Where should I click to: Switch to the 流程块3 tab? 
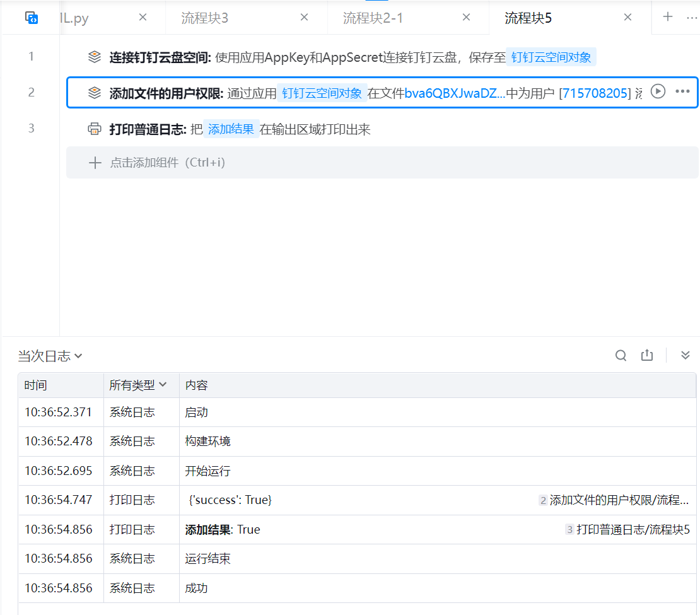click(x=204, y=18)
